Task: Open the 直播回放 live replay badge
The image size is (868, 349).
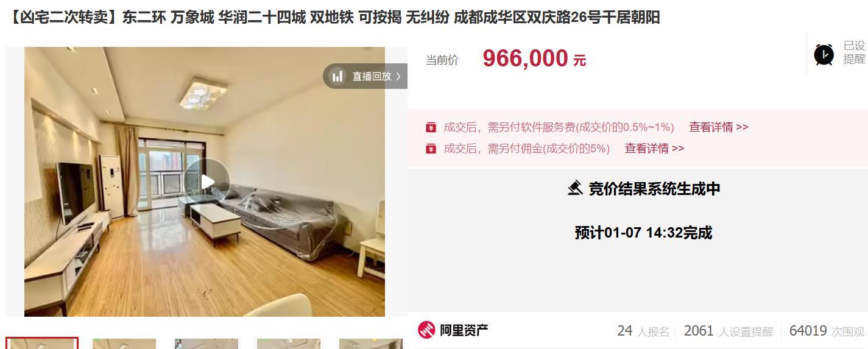Action: 365,76
